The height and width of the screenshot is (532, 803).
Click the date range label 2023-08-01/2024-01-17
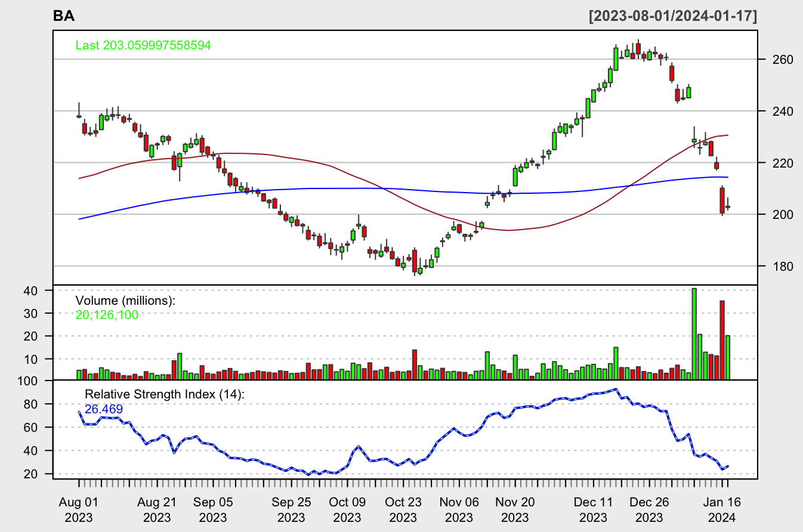click(672, 16)
